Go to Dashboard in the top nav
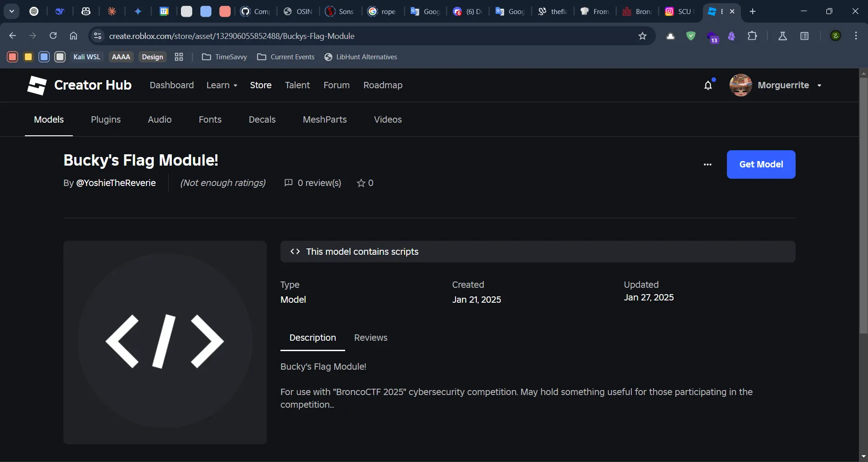Screen dimensions: 868x462 tap(171, 85)
